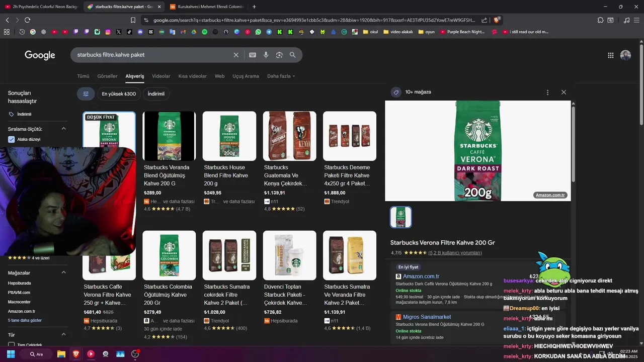This screenshot has height=362, width=644.
Task: Open Brave Shields lion icon
Action: click(497, 20)
